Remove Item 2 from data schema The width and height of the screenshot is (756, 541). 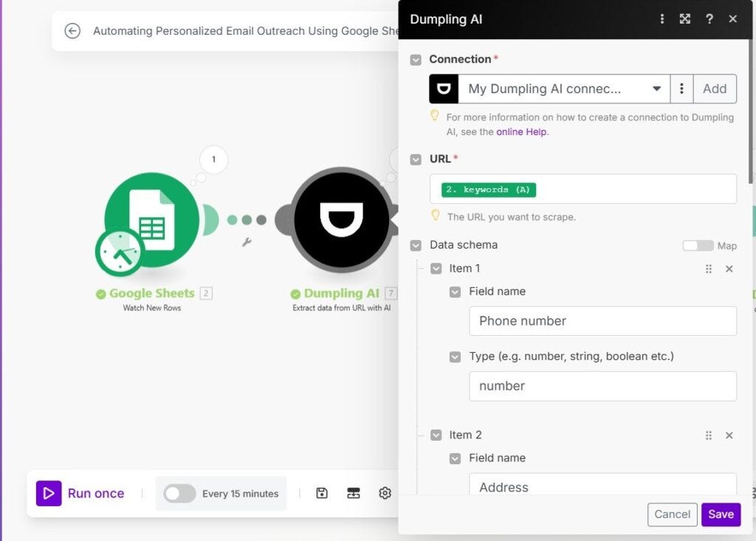729,435
